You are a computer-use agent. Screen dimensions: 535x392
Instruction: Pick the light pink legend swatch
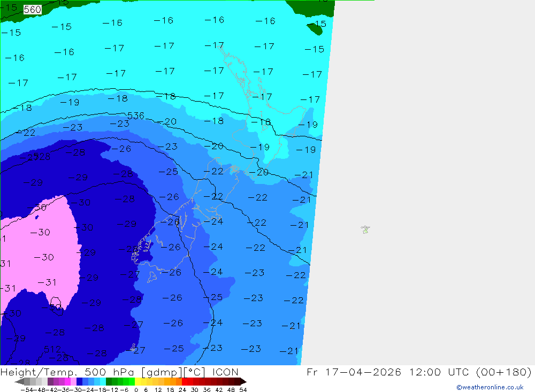pos(73,382)
